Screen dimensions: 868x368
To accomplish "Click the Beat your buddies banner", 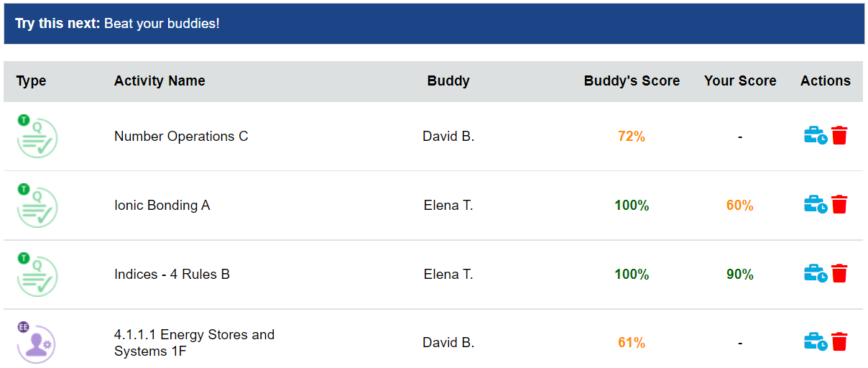I will tap(434, 24).
